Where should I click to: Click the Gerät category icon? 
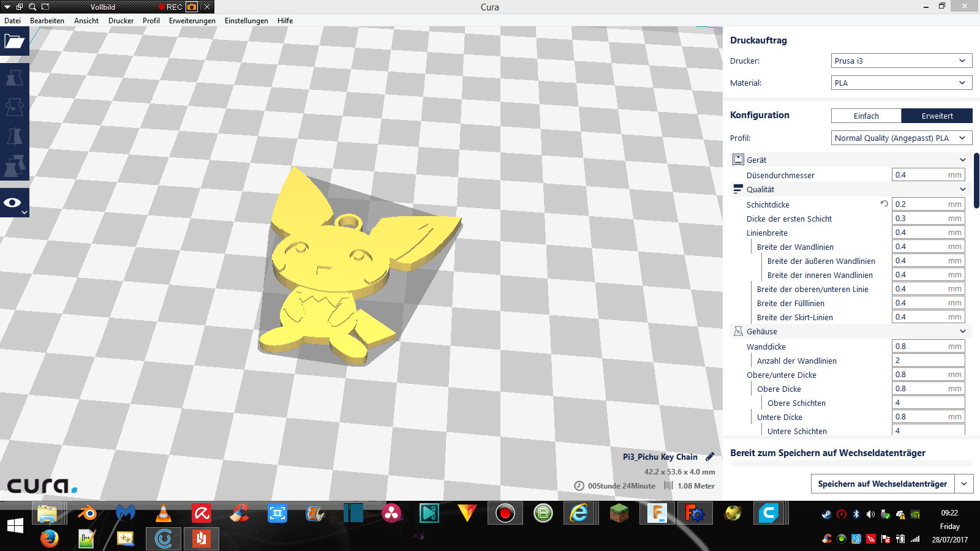pyautogui.click(x=738, y=160)
